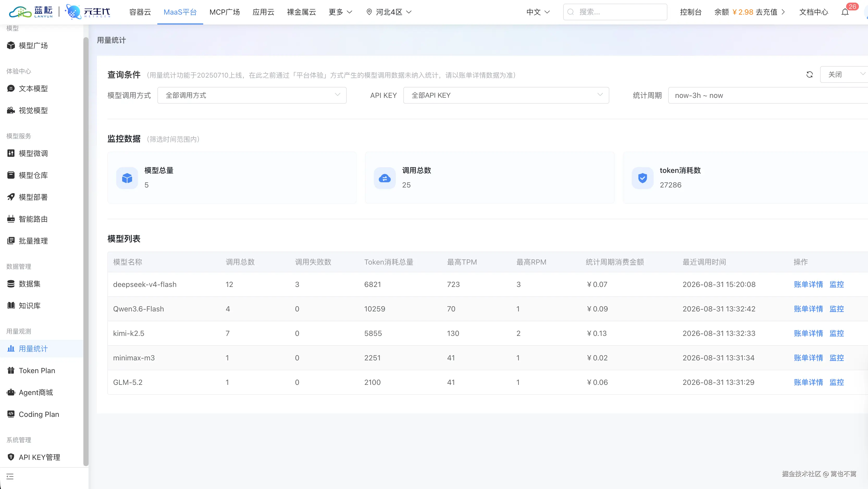Click the 统计周期 now-3h ~ now field
The image size is (868, 489).
[768, 95]
